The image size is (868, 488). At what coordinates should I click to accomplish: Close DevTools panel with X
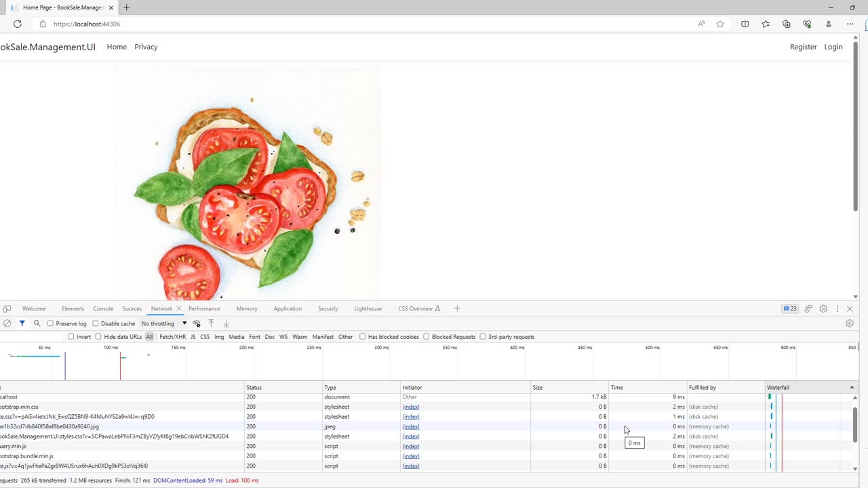(x=850, y=308)
